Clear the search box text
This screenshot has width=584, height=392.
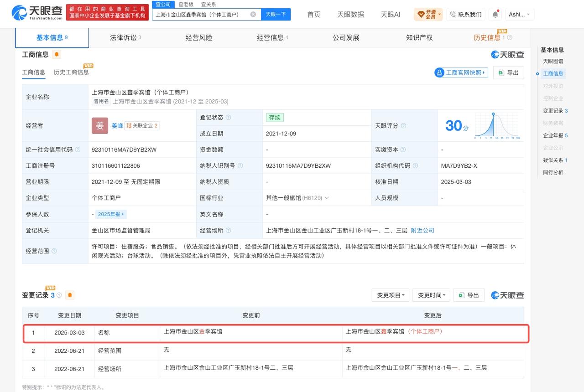[253, 14]
